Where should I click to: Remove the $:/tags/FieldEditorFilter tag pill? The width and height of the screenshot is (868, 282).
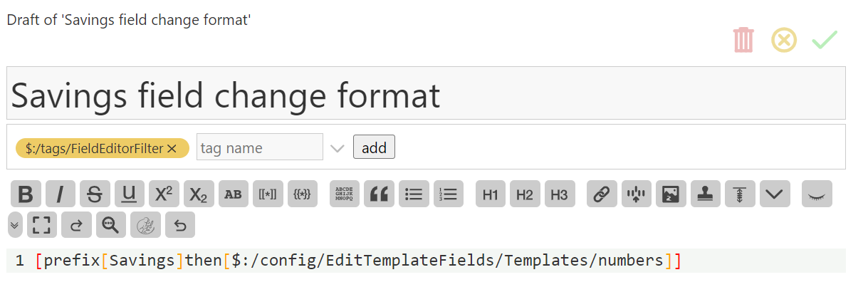coord(171,148)
